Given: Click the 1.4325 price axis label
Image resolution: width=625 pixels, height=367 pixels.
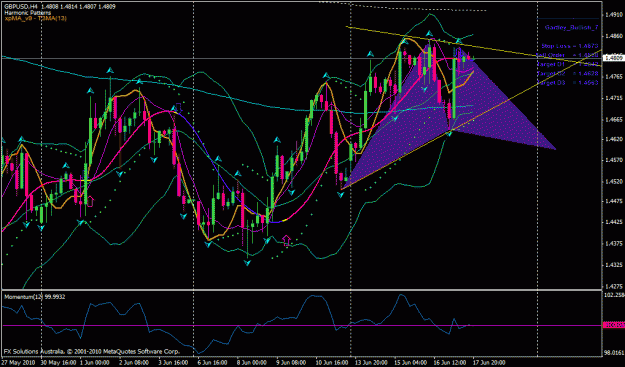Looking at the screenshot, I should (613, 264).
